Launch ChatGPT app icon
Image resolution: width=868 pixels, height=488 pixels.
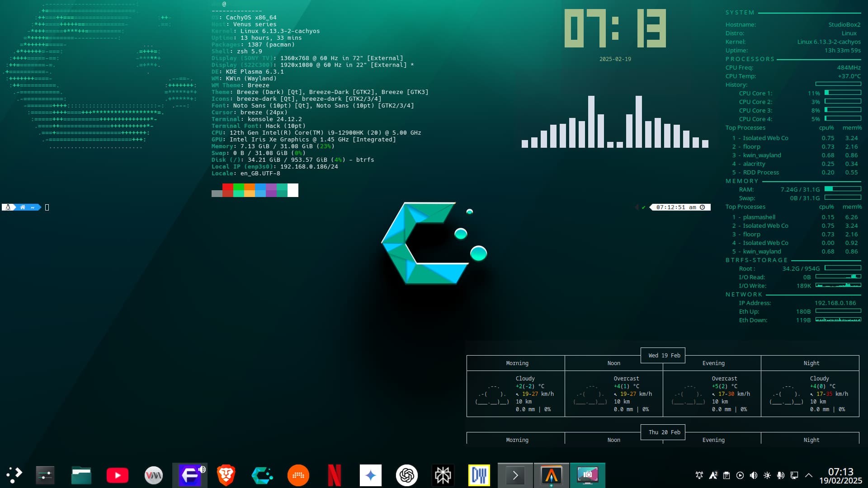pos(407,475)
